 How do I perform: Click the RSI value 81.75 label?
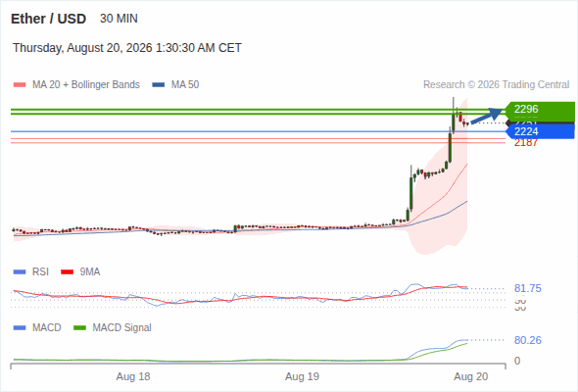[527, 288]
